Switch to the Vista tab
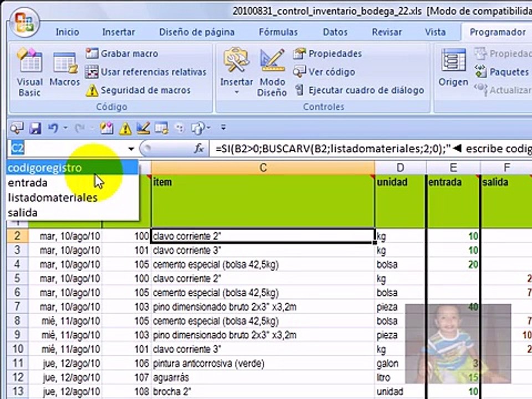The image size is (532, 399). (x=436, y=32)
